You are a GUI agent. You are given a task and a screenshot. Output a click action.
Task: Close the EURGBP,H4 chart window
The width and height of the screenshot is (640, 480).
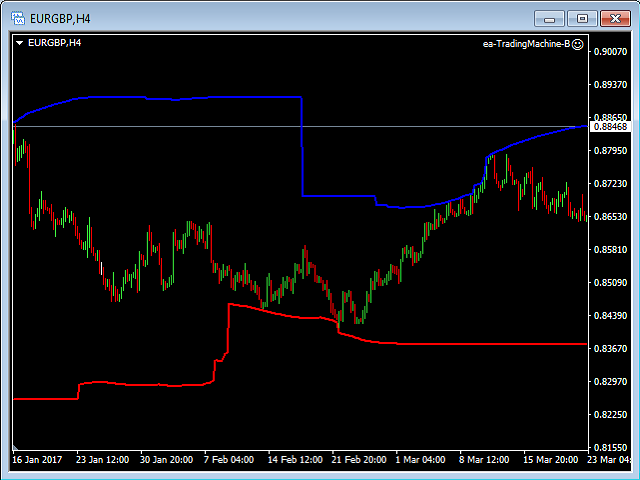[612, 18]
